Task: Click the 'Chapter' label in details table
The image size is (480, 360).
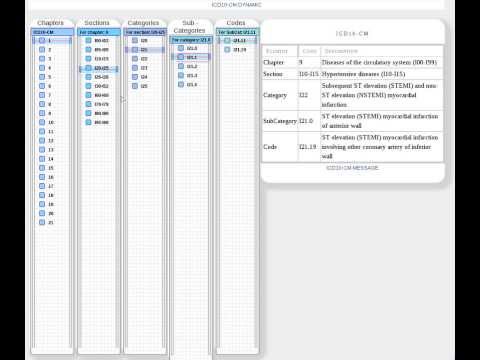Action: coord(273,62)
